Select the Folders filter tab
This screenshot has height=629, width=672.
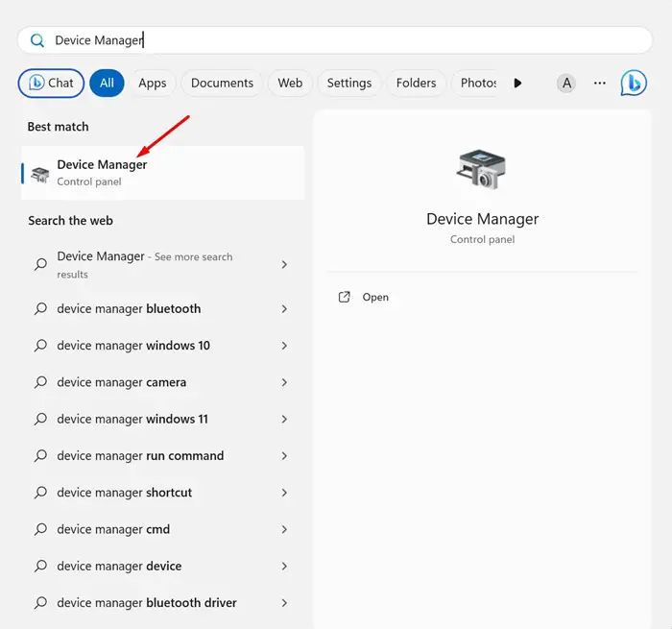click(x=416, y=84)
